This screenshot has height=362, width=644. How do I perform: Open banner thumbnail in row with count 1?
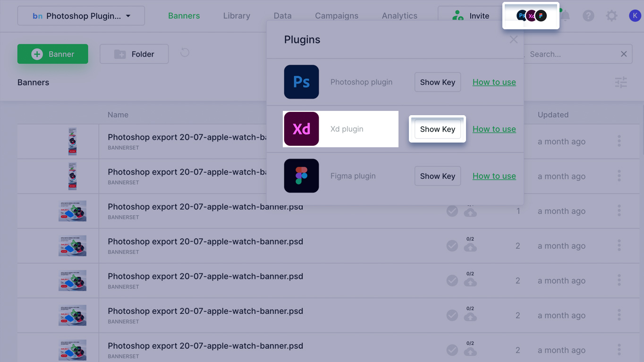coord(73,211)
